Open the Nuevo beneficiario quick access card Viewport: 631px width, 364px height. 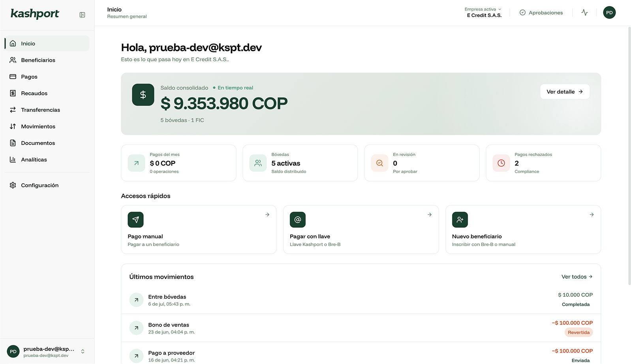pos(523,229)
